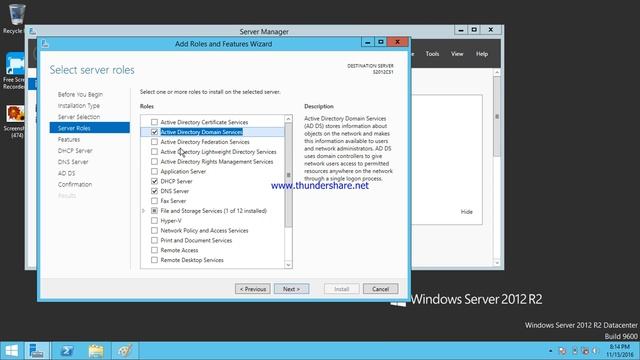Open View menu in Server Manager
The image size is (640, 360).
457,54
